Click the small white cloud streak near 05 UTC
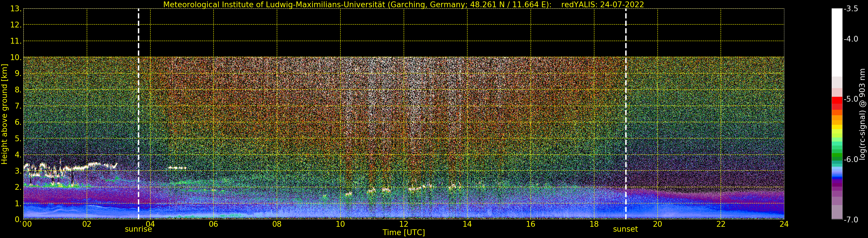Screen dimensions: 868x238 (x=177, y=168)
